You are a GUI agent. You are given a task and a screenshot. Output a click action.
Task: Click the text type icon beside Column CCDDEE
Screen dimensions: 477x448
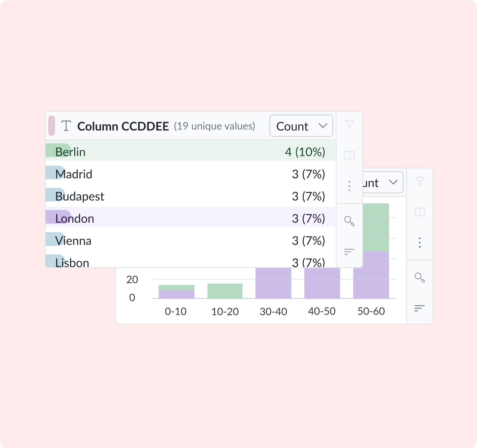tap(66, 126)
